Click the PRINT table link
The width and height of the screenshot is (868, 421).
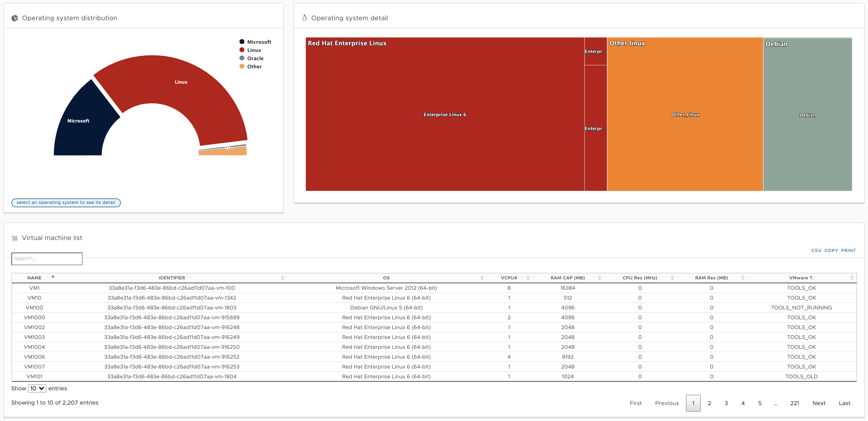(848, 250)
